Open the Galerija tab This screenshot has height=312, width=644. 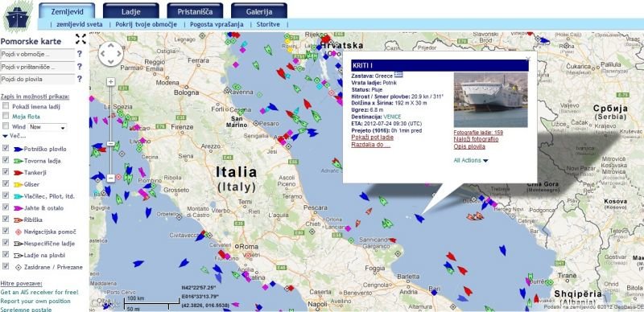coord(259,11)
